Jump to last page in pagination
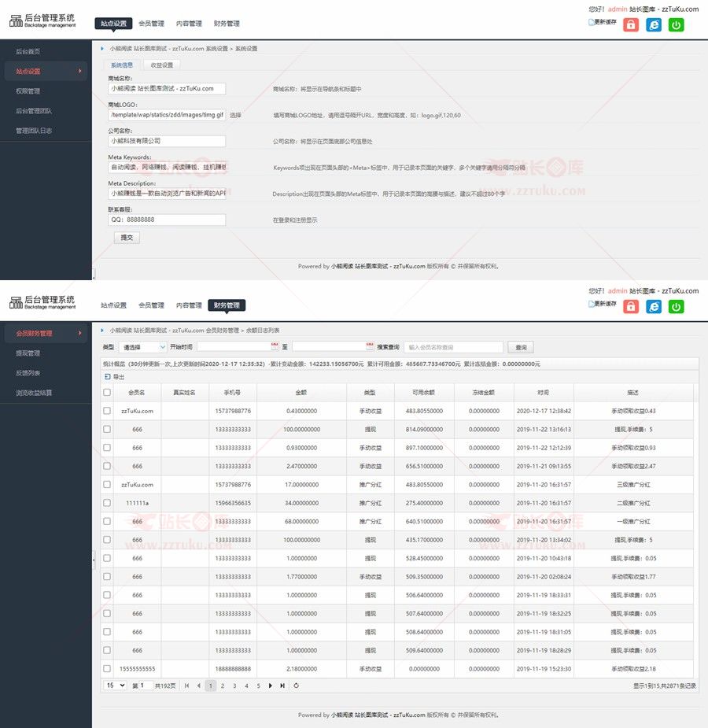The height and width of the screenshot is (728, 708). [x=282, y=686]
